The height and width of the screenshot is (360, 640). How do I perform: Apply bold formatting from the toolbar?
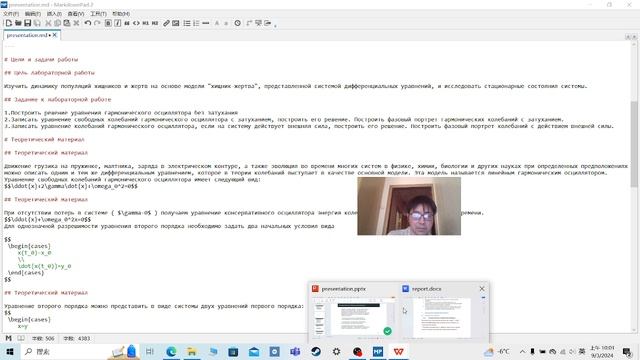pyautogui.click(x=108, y=23)
